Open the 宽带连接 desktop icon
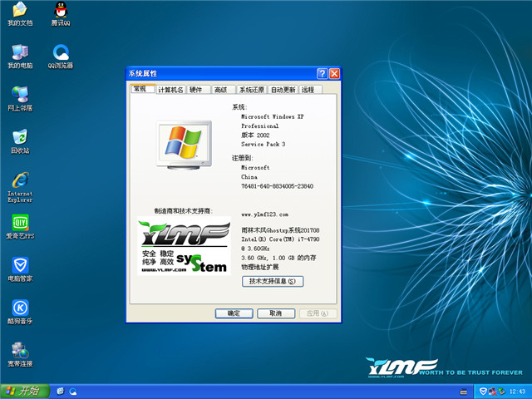The image size is (532, 399). pos(20,355)
